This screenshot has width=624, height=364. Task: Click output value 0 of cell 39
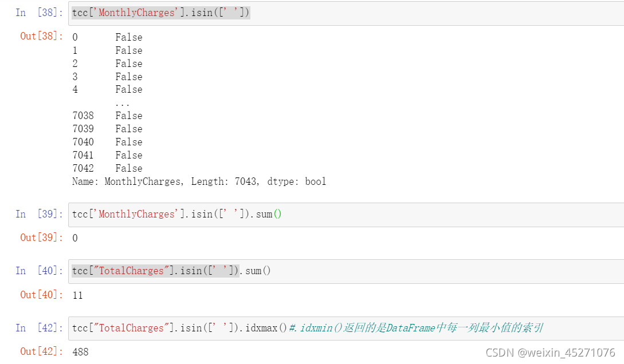75,239
